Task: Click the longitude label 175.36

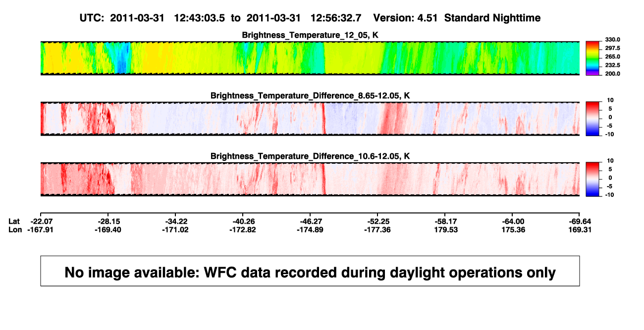Action: 514,230
